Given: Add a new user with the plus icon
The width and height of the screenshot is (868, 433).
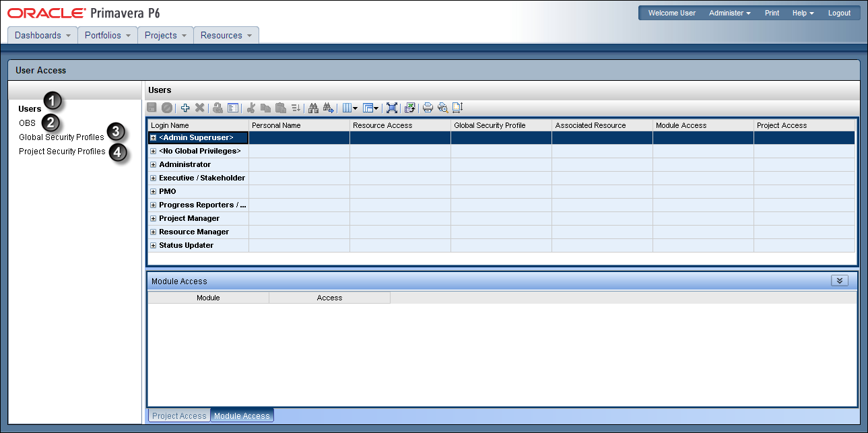Looking at the screenshot, I should point(185,108).
